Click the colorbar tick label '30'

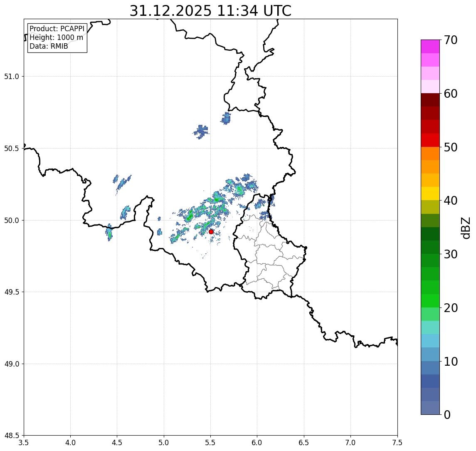point(450,254)
